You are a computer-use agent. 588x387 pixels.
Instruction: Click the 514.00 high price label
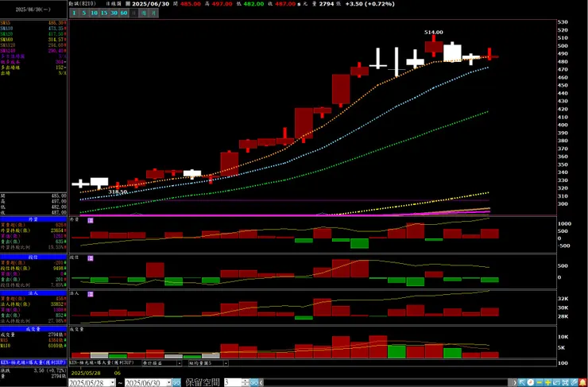pyautogui.click(x=434, y=33)
